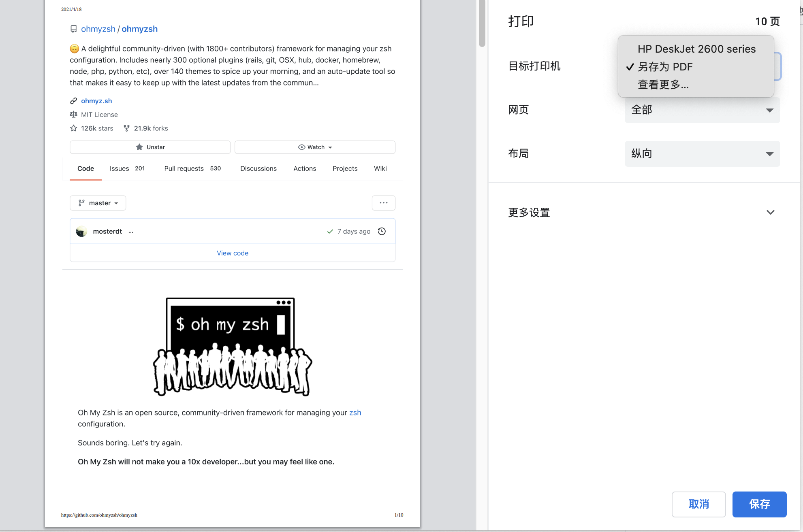Click the 打印 dialog title
The height and width of the screenshot is (532, 803).
[521, 21]
